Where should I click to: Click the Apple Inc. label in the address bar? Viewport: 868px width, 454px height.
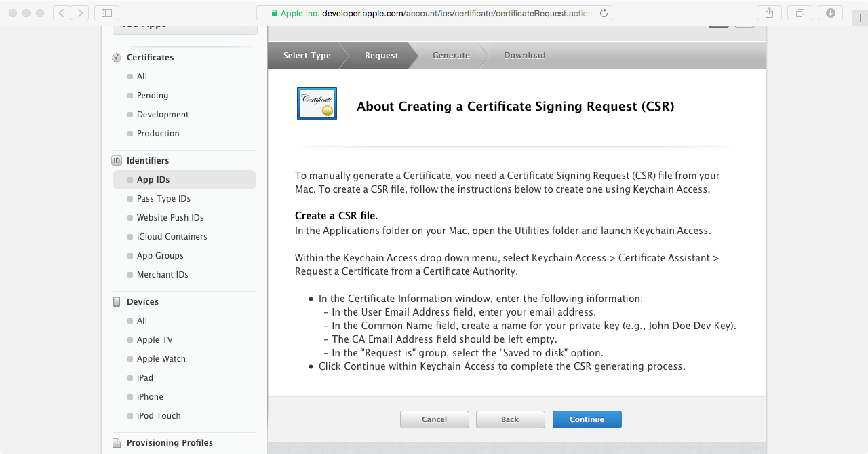pyautogui.click(x=300, y=13)
